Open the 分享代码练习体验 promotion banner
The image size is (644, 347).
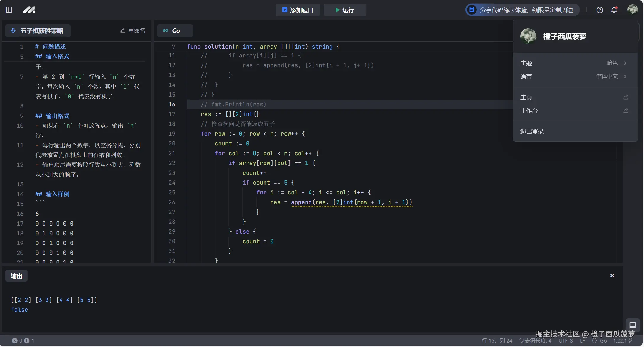[x=522, y=10]
